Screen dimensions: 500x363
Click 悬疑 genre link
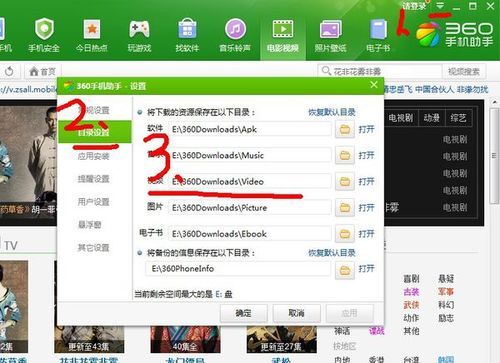446,279
